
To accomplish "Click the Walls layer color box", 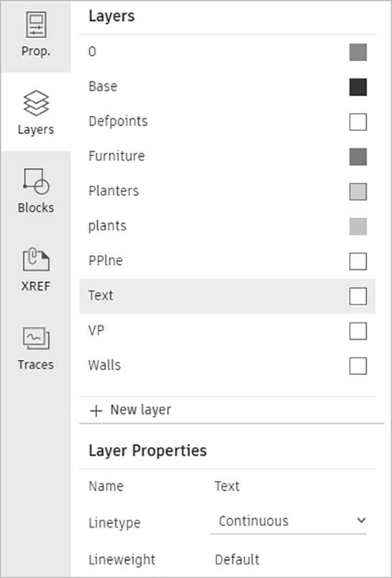I will click(357, 366).
